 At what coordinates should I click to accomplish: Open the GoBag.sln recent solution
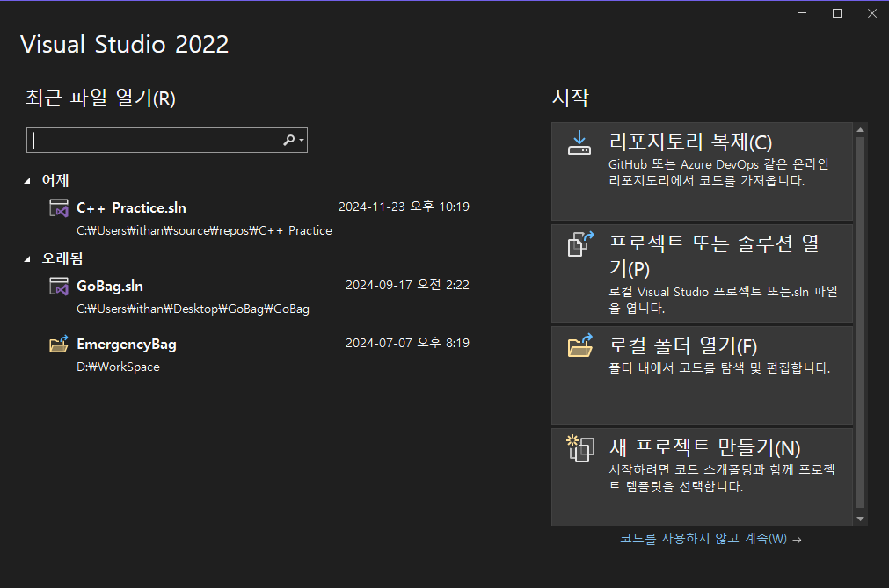(259, 297)
